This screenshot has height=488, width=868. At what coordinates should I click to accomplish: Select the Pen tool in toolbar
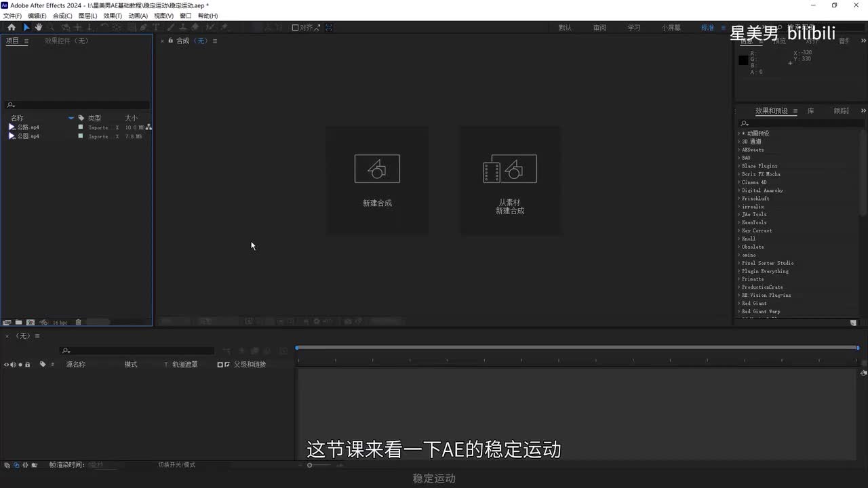click(143, 27)
